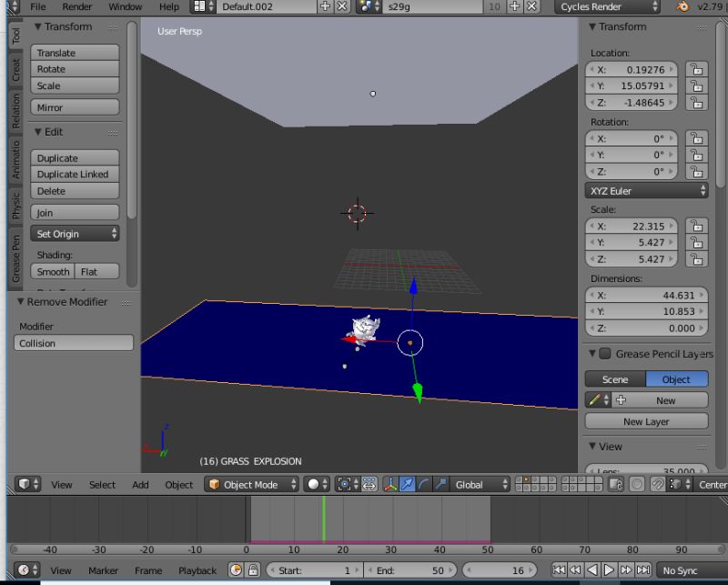This screenshot has width=728, height=585.
Task: Apply Smooth shading
Action: click(x=52, y=271)
